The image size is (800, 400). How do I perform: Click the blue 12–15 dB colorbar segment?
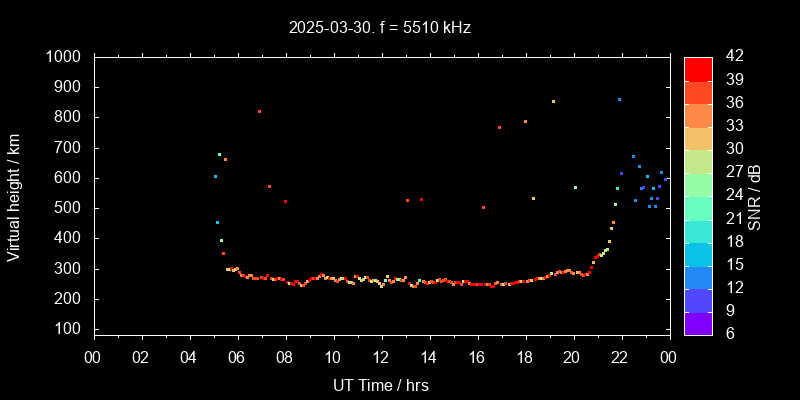(x=698, y=276)
